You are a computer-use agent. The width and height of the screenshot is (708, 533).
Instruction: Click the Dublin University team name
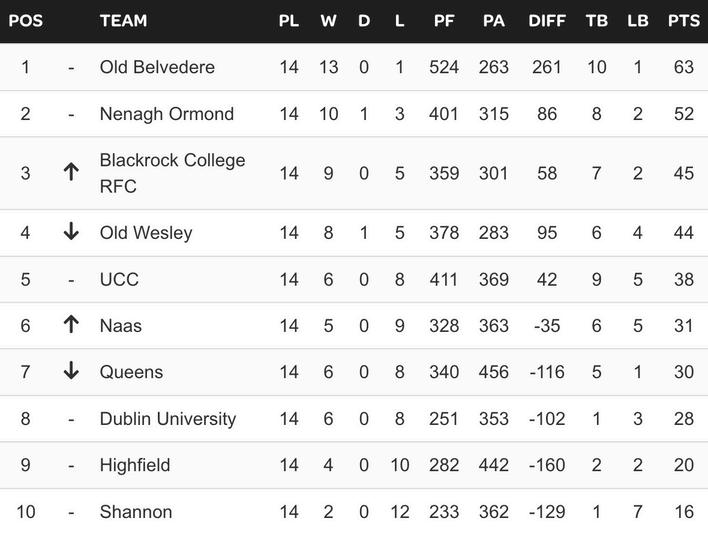[168, 419]
